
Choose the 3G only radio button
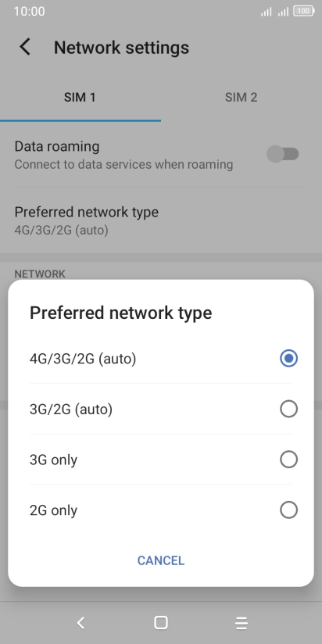tap(288, 460)
